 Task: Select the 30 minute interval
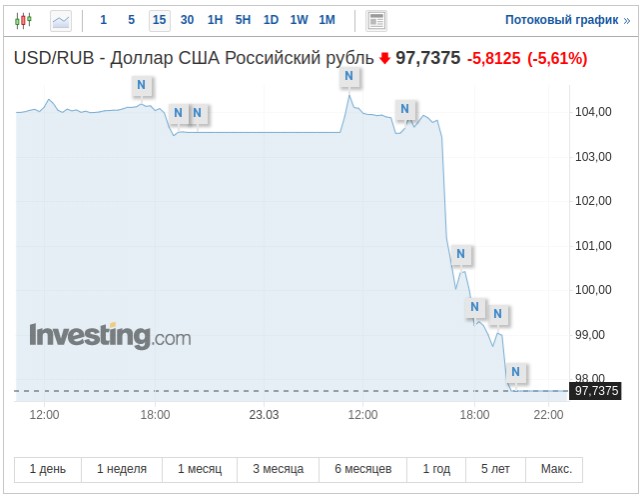point(187,20)
